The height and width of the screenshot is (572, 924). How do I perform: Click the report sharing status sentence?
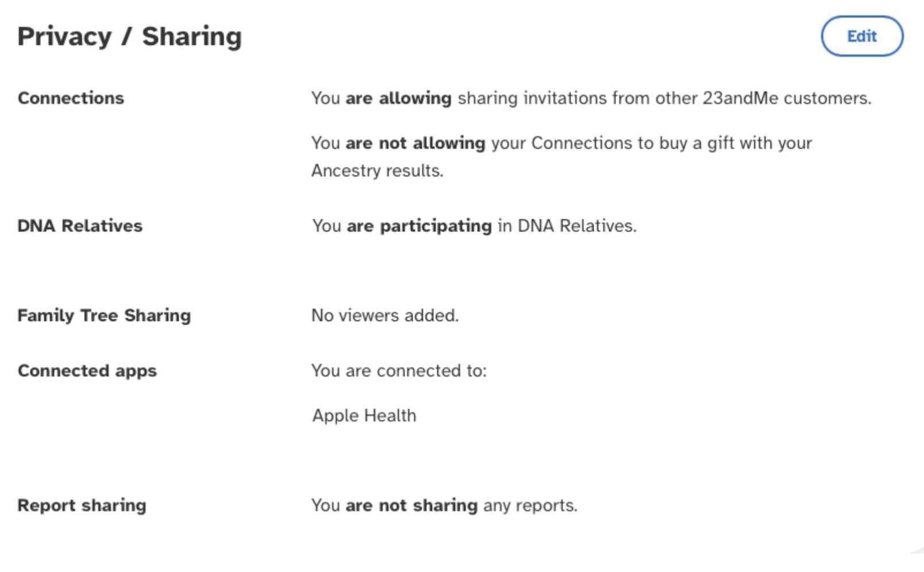(x=444, y=505)
